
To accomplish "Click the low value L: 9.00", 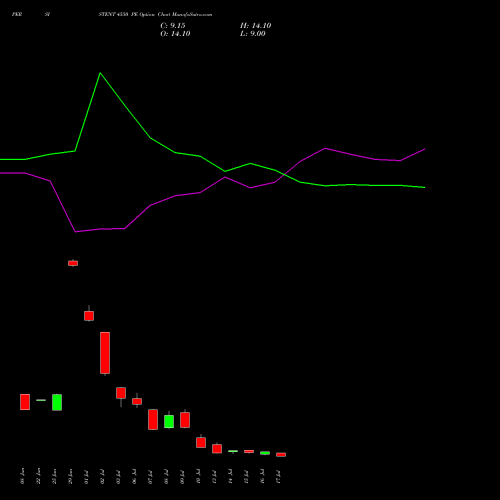I will 253,34.
